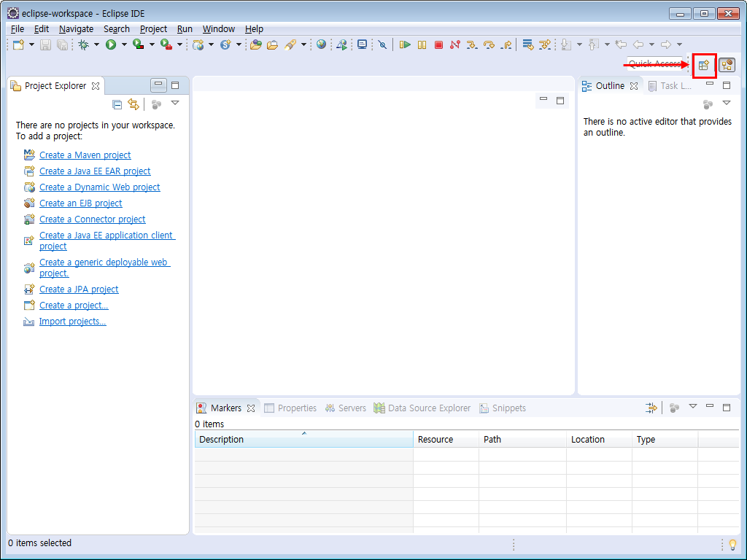Open the New file dropdown arrow
This screenshot has width=747, height=560.
(x=32, y=44)
